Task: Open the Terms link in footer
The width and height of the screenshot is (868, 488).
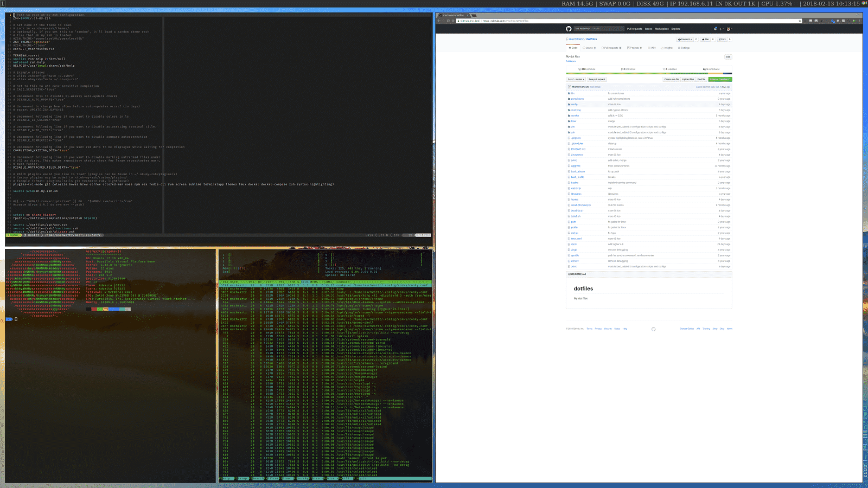Action: pyautogui.click(x=589, y=329)
